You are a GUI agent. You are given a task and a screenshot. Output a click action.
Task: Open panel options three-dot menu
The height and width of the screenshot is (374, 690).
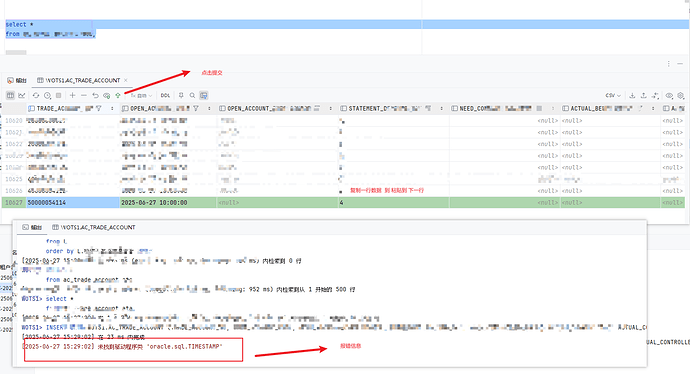tap(668, 64)
